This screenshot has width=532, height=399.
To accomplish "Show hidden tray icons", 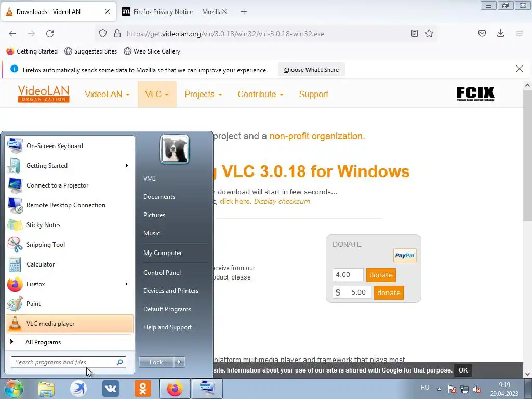I will click(439, 389).
